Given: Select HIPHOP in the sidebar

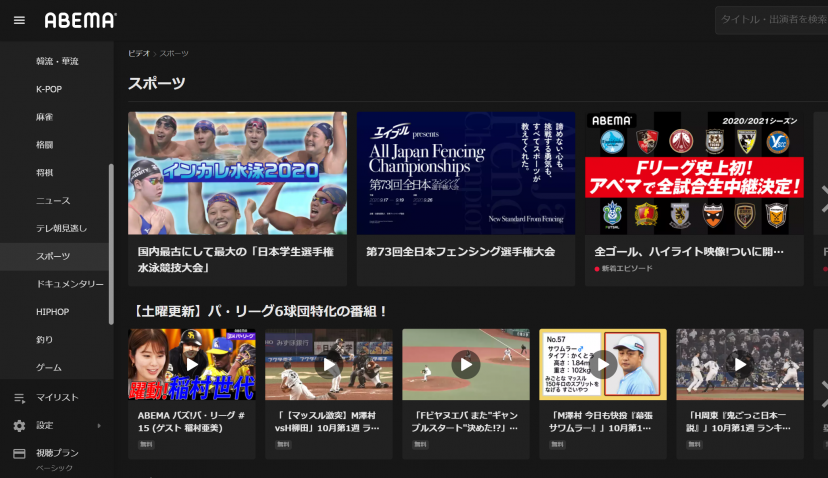Looking at the screenshot, I should 52,312.
